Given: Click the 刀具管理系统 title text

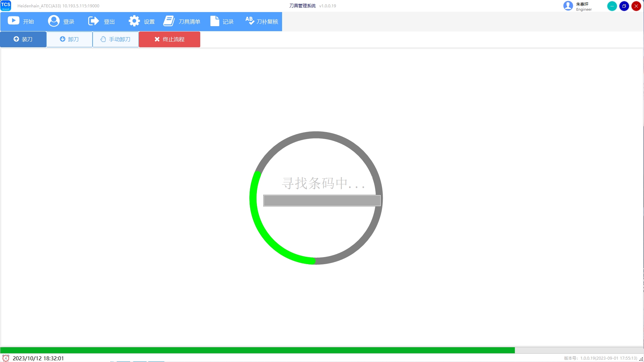Looking at the screenshot, I should [303, 6].
